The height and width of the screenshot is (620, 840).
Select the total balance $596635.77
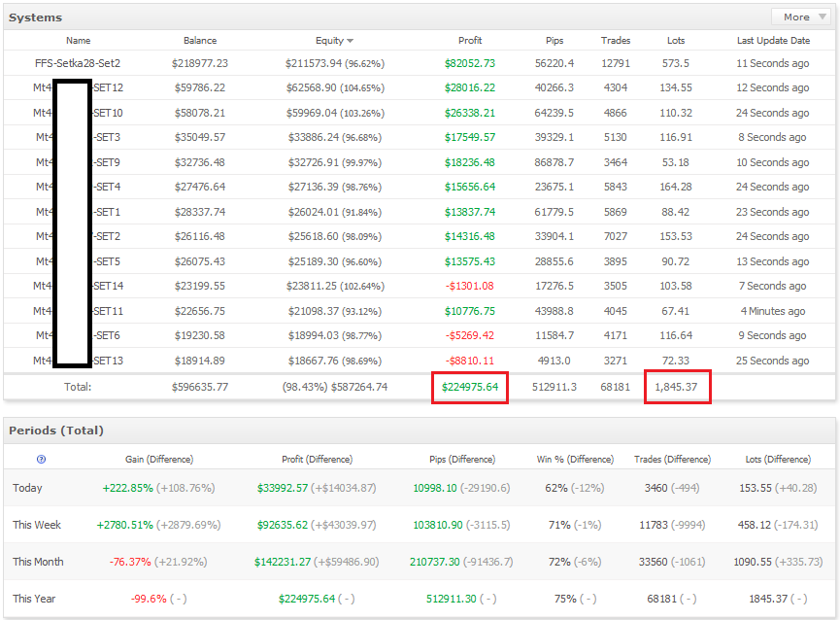pos(200,387)
